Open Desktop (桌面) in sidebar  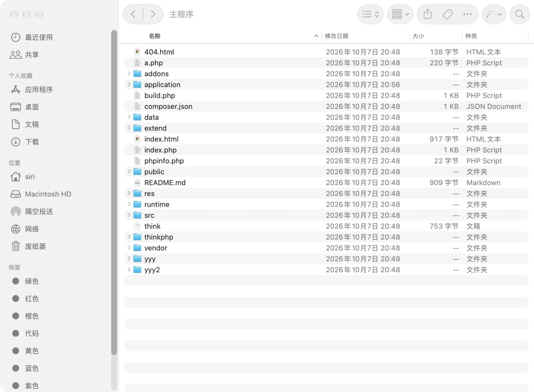(x=24, y=107)
